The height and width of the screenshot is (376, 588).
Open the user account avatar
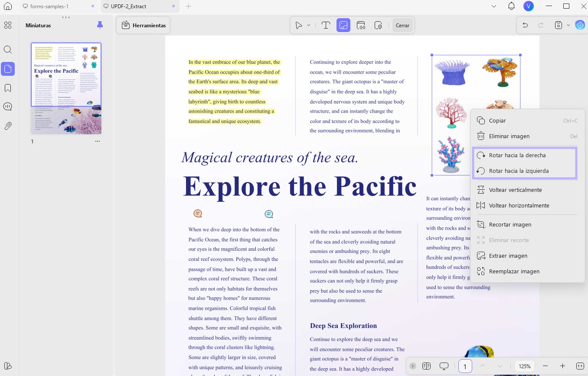point(528,6)
